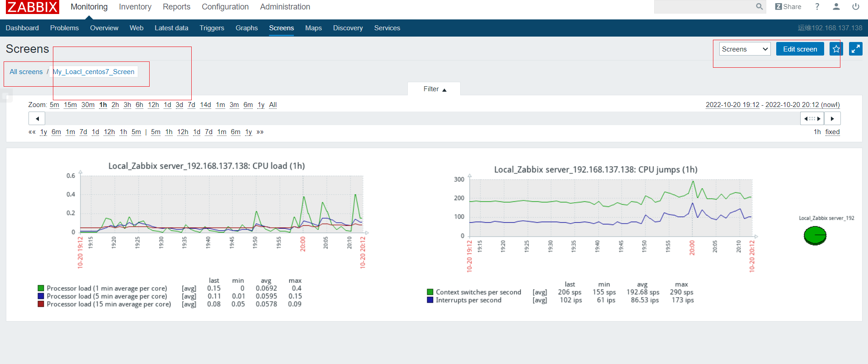
Task: Click My_Loacl_centos7_Screen breadcrumb link
Action: point(94,72)
